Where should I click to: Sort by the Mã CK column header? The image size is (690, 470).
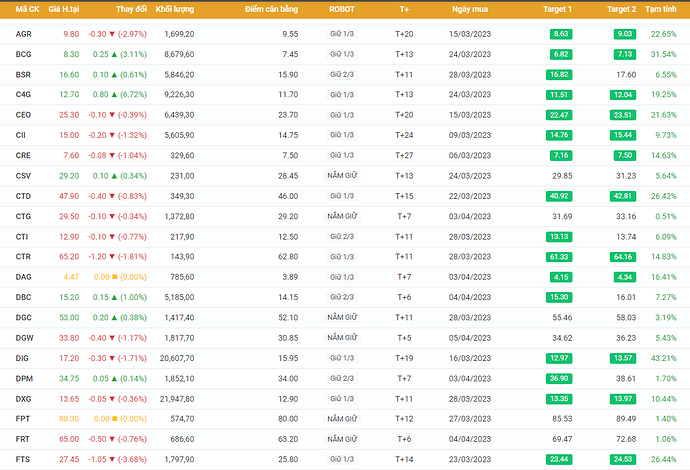(27, 8)
